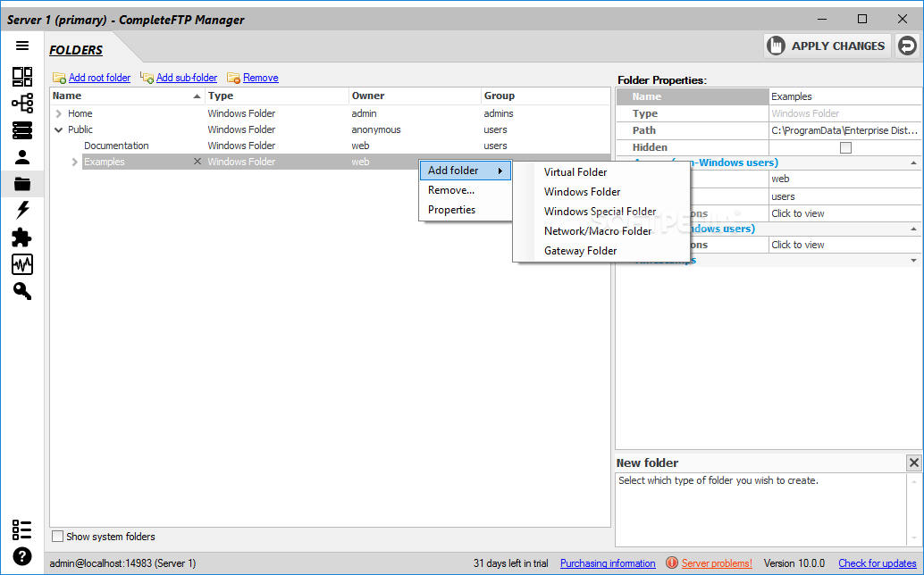Select the Documentation folder row
Image resolution: width=924 pixels, height=575 pixels.
(330, 146)
